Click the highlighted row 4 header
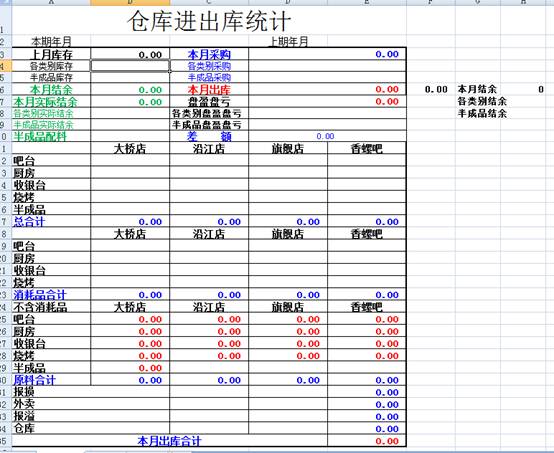 6,66
